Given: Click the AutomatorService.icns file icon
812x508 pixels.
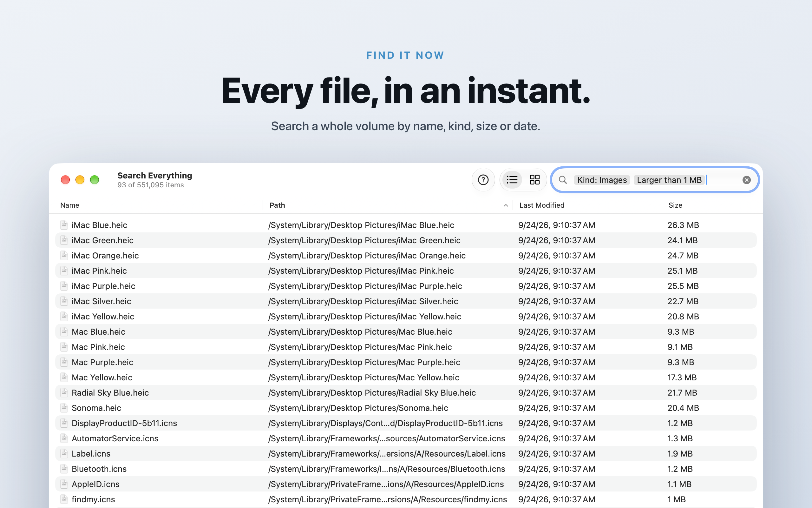Looking at the screenshot, I should 64,438.
